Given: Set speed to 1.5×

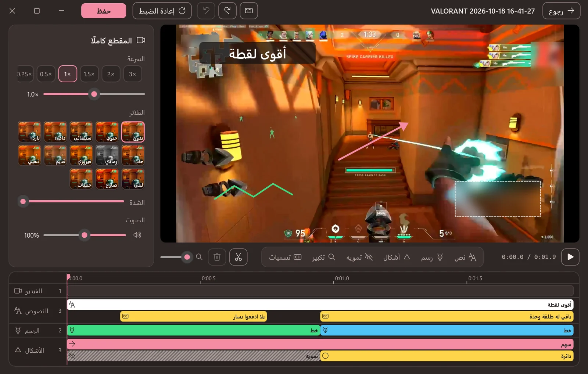Looking at the screenshot, I should tap(89, 74).
